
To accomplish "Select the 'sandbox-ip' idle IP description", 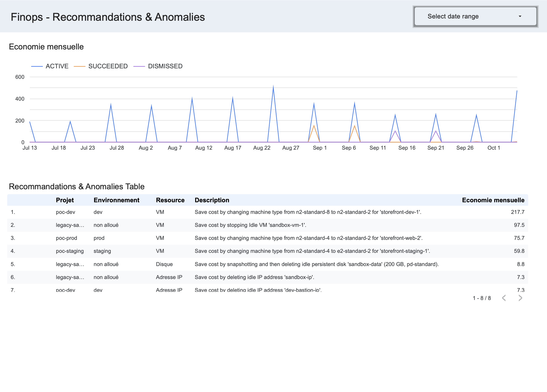I will coord(254,277).
